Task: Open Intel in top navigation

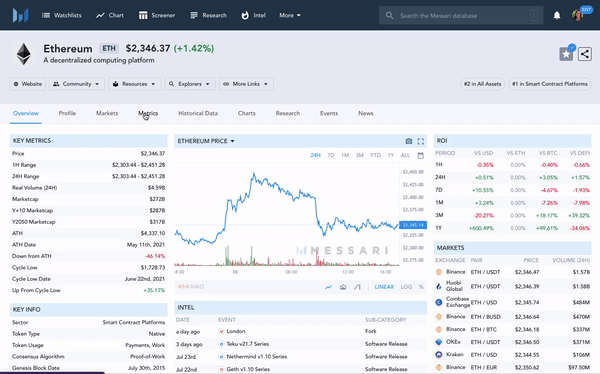Action: click(x=253, y=15)
